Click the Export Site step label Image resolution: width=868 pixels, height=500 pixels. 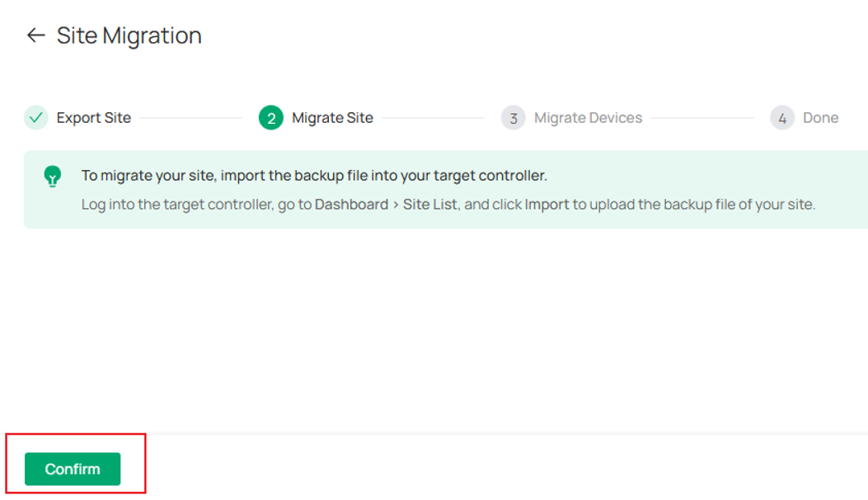coord(93,117)
